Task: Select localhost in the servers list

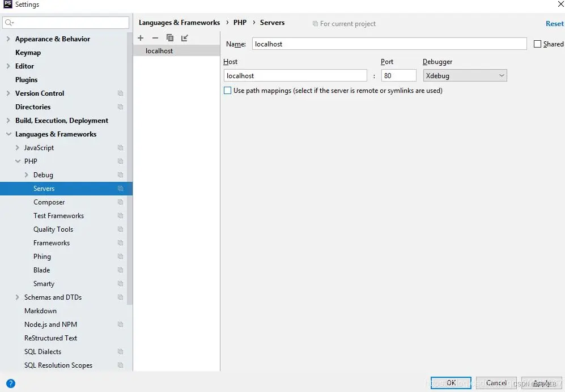Action: point(177,51)
